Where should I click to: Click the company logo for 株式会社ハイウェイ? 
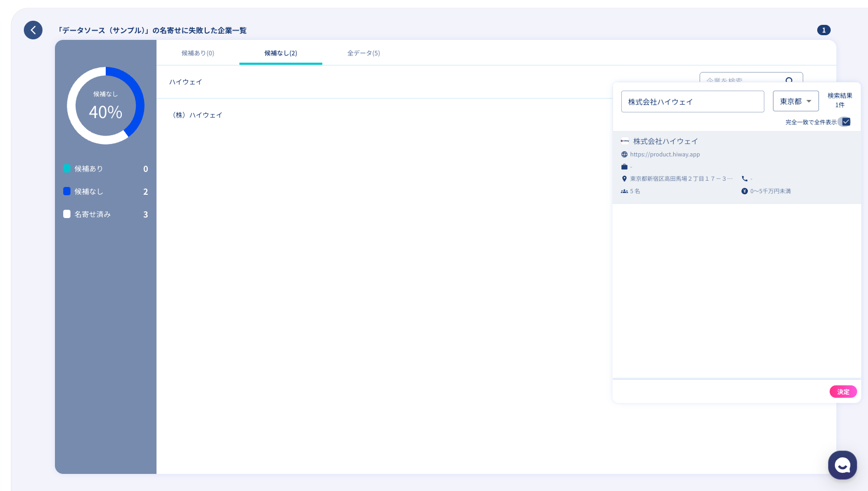(625, 141)
